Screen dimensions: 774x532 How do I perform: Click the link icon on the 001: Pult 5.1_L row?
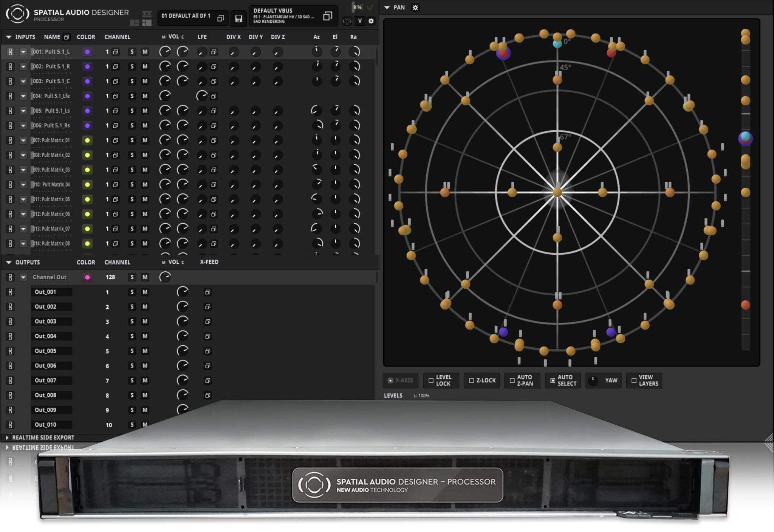pos(10,52)
